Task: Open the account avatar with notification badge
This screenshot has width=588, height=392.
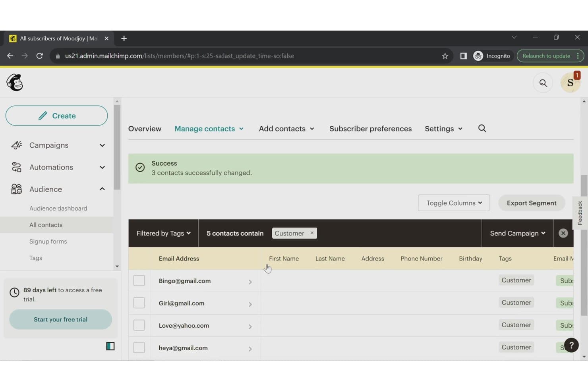Action: pos(570,83)
